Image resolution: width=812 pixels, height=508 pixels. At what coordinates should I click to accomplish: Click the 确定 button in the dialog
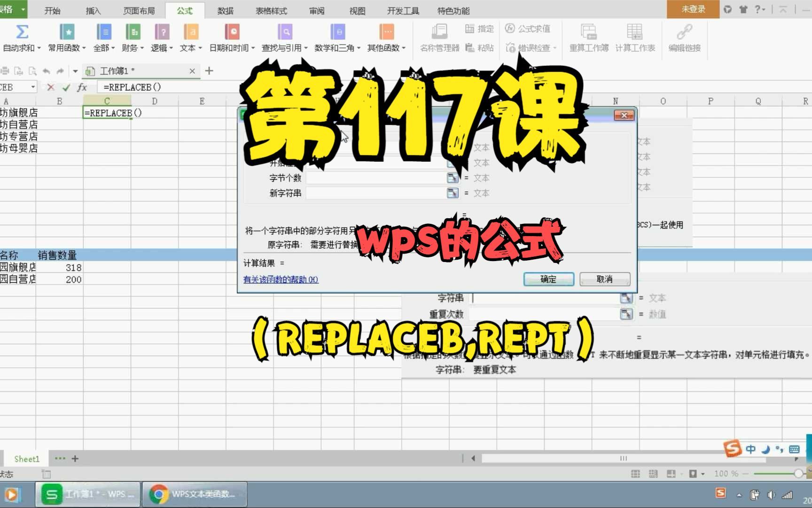pyautogui.click(x=548, y=279)
